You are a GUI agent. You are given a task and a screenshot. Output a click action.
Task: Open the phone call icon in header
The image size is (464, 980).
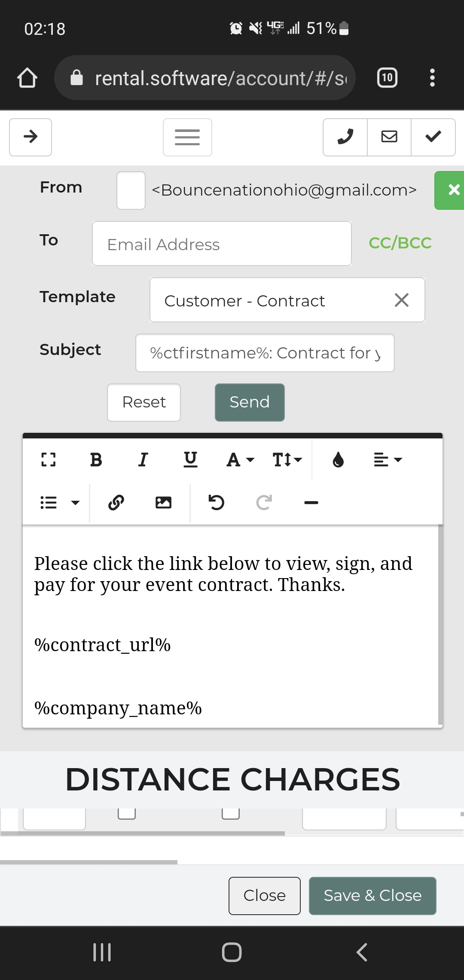coord(345,137)
